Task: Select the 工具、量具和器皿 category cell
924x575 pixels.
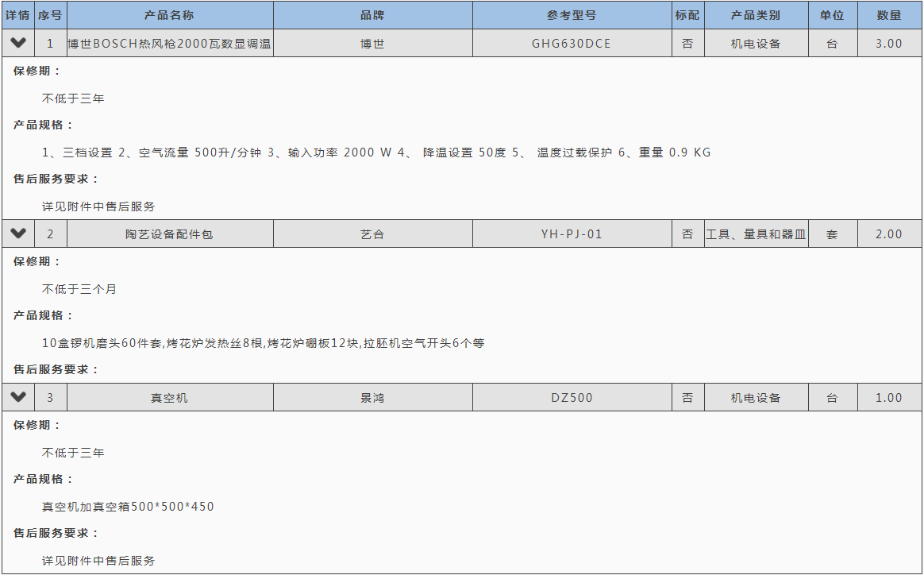Action: click(756, 234)
